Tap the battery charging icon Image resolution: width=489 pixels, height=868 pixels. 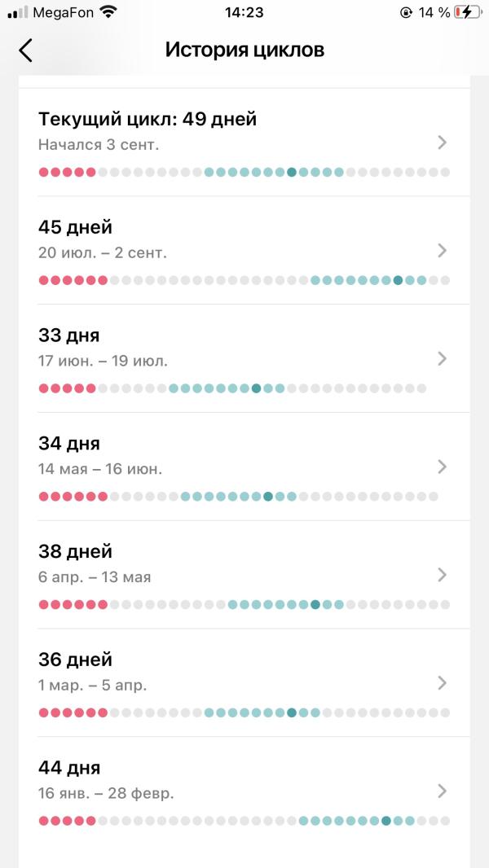point(467,12)
